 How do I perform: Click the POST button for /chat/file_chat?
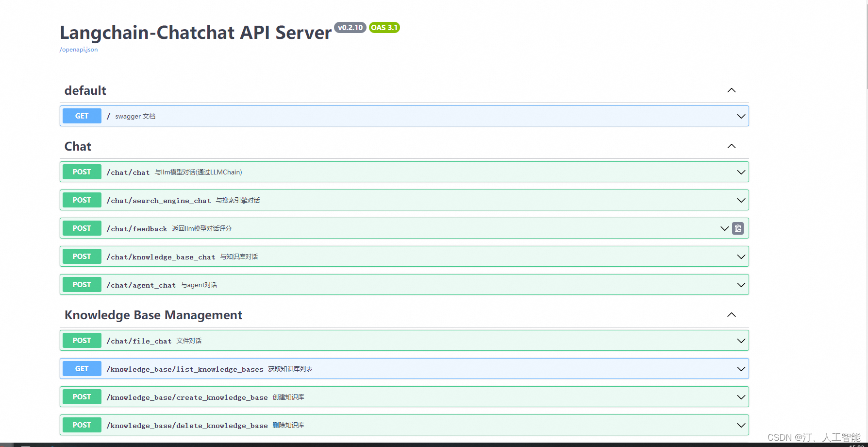pos(82,341)
